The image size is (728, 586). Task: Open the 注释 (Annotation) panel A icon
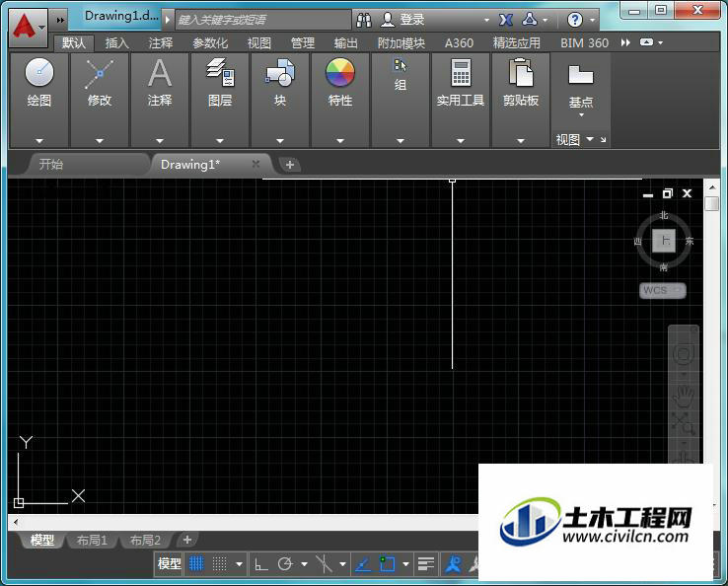160,73
